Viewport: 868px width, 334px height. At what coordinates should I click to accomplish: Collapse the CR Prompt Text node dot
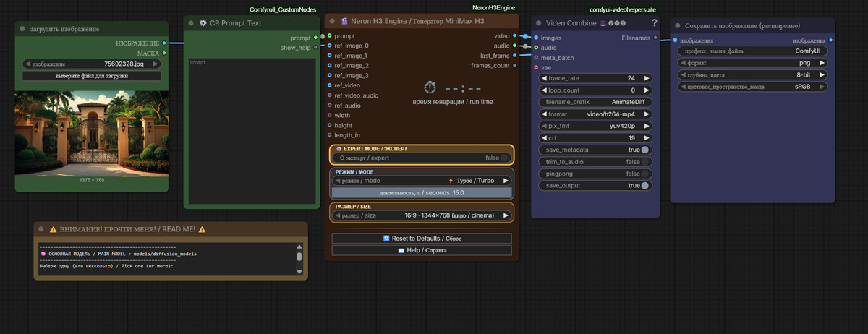(x=192, y=23)
